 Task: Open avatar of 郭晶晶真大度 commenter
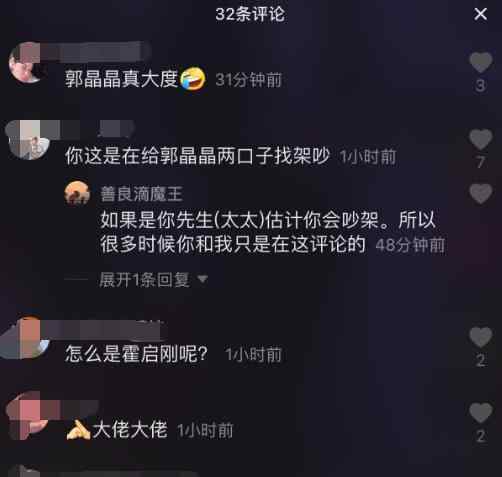click(x=28, y=62)
